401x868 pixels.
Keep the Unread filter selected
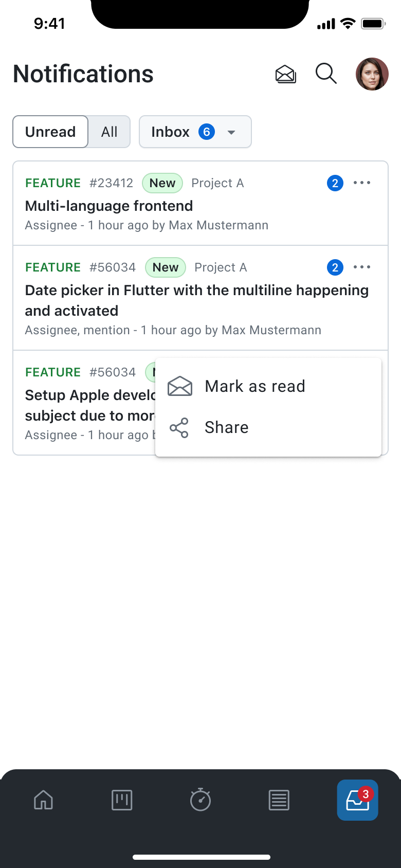(x=50, y=132)
